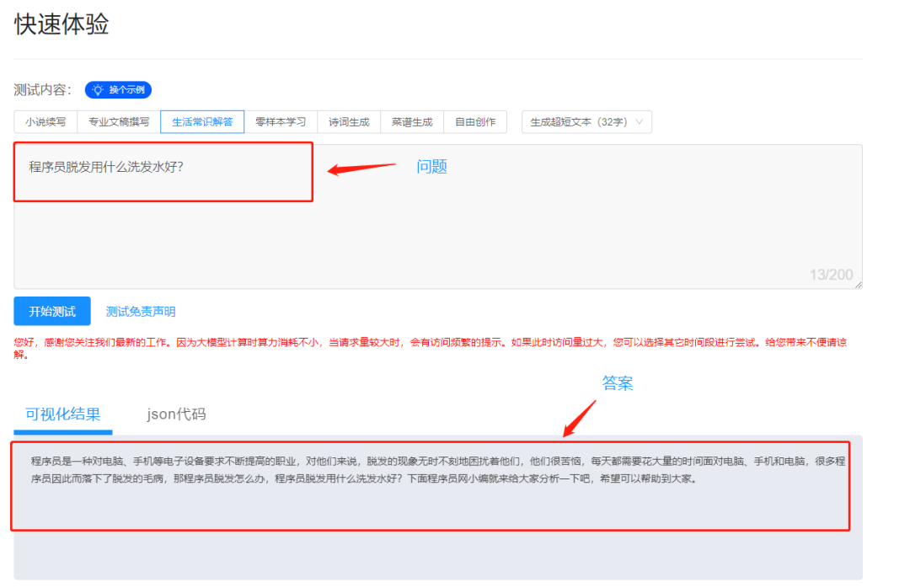Open the 测试免责声明 link
The height and width of the screenshot is (588, 910).
point(141,312)
